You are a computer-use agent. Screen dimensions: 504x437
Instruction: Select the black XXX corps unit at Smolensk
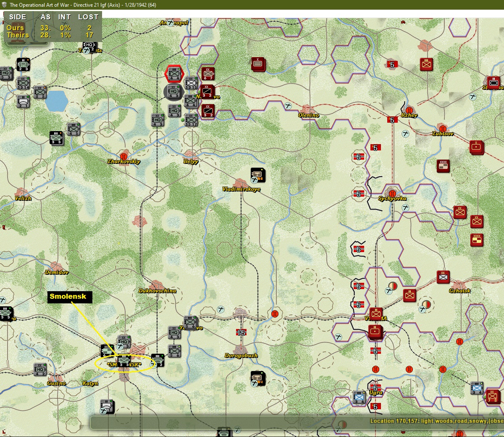click(107, 351)
